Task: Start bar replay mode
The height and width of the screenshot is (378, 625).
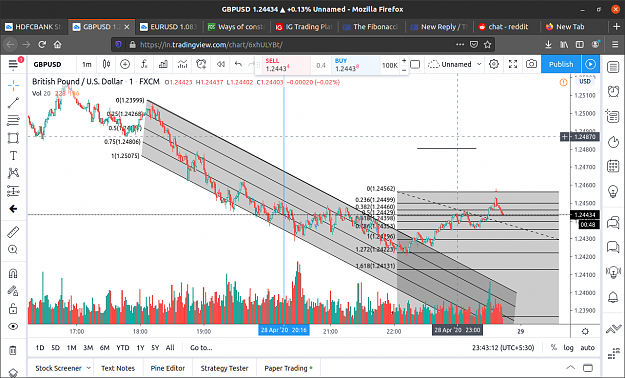Action: (x=220, y=64)
